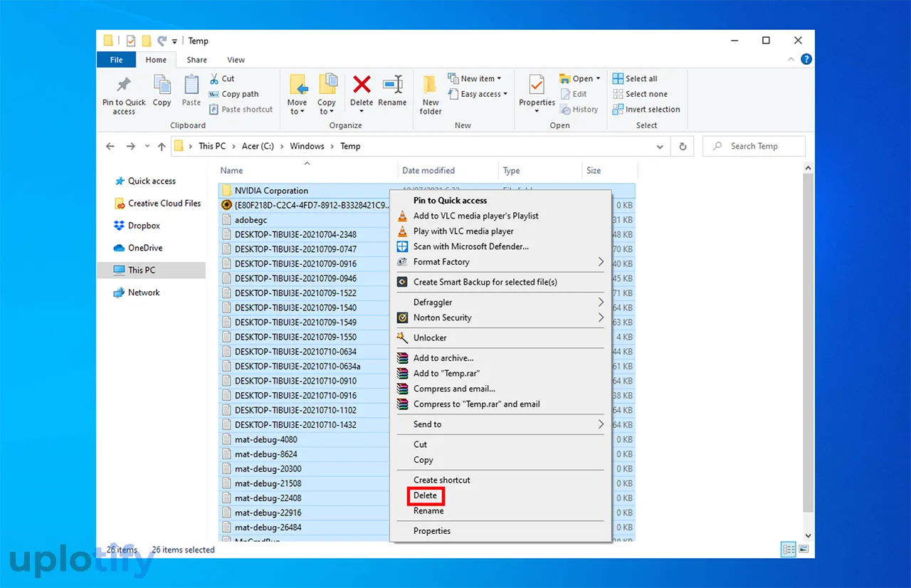Click the quick access toolbar properties checkmark icon
911x588 pixels.
click(130, 41)
